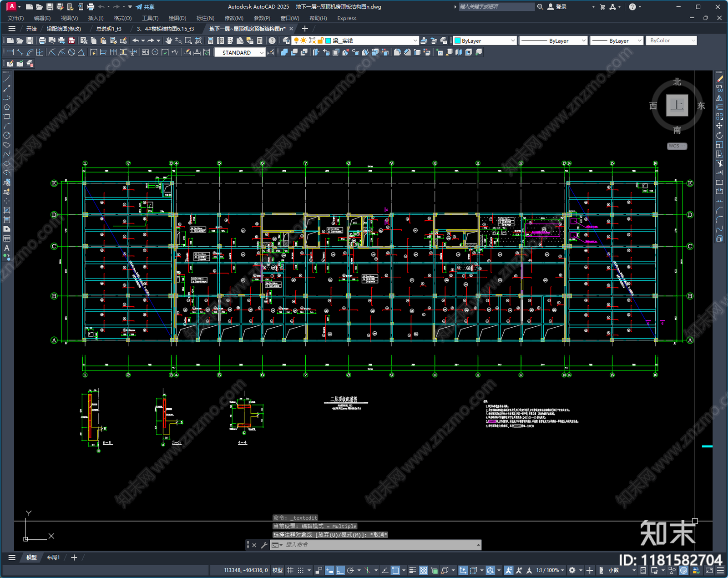Toggle the layer lock padlock icon
728x578 pixels.
pyautogui.click(x=320, y=41)
